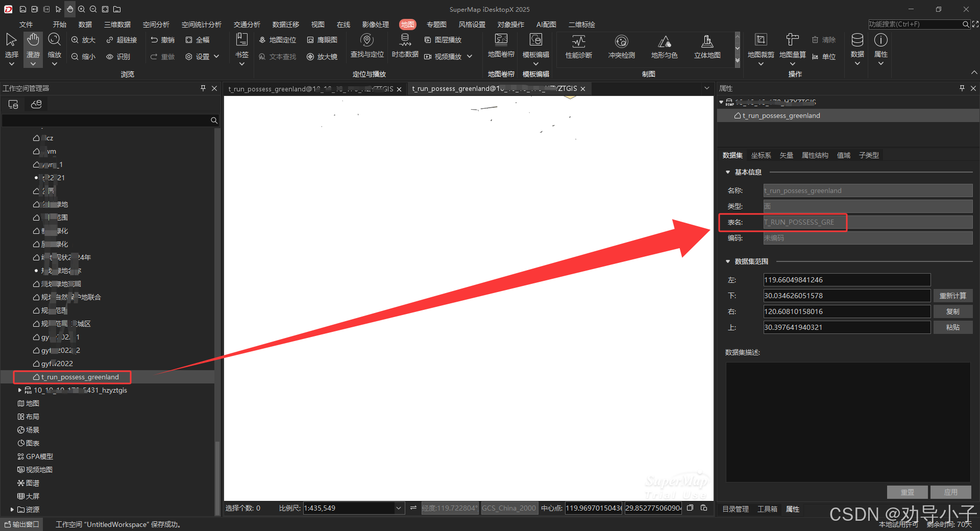Click the 地图裁剪 map clip icon

tap(761, 40)
